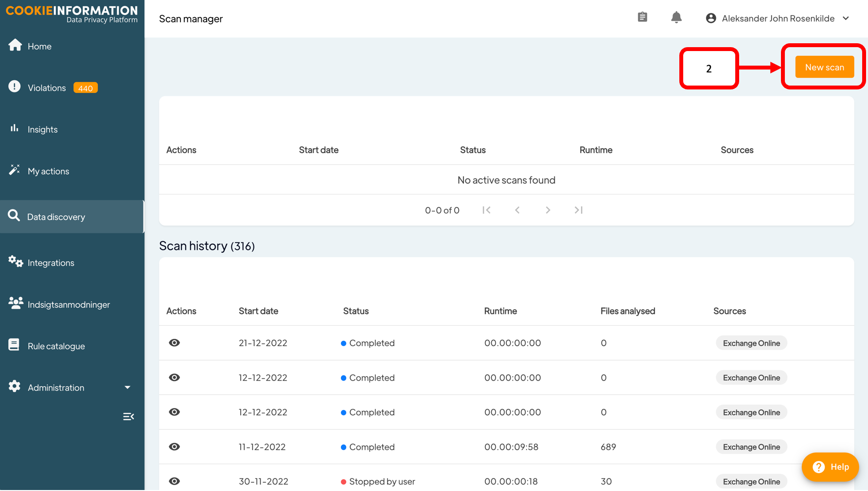
Task: Click the Integrations gears icon
Action: [x=15, y=262]
